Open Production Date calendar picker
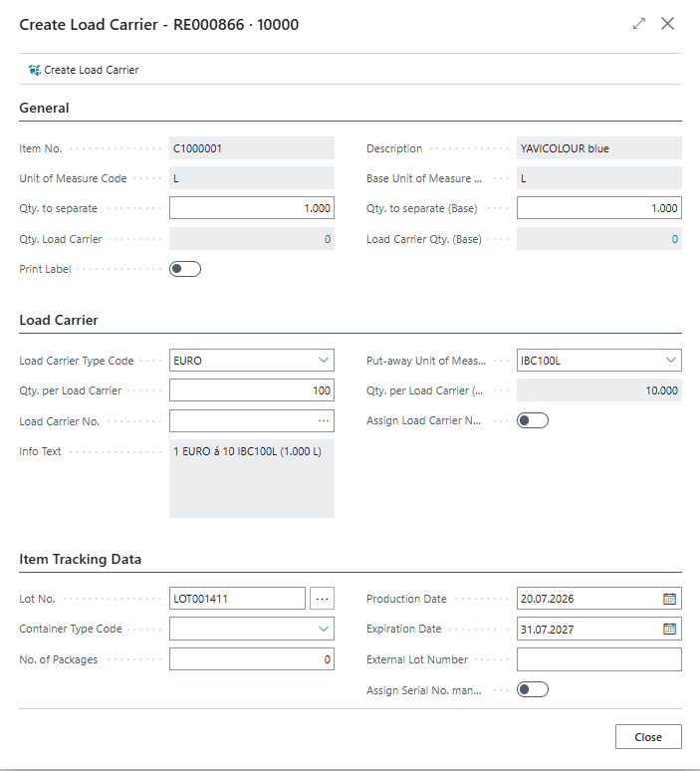 pos(669,599)
